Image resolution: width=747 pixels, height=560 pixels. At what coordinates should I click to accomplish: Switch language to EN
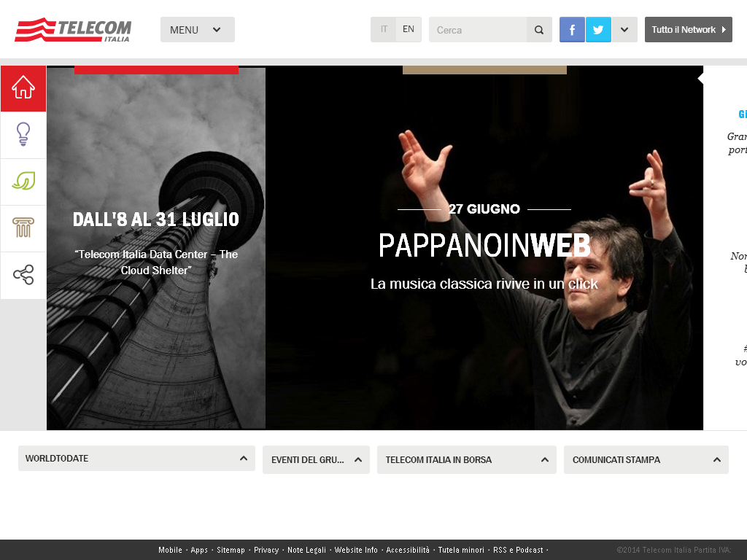(409, 29)
